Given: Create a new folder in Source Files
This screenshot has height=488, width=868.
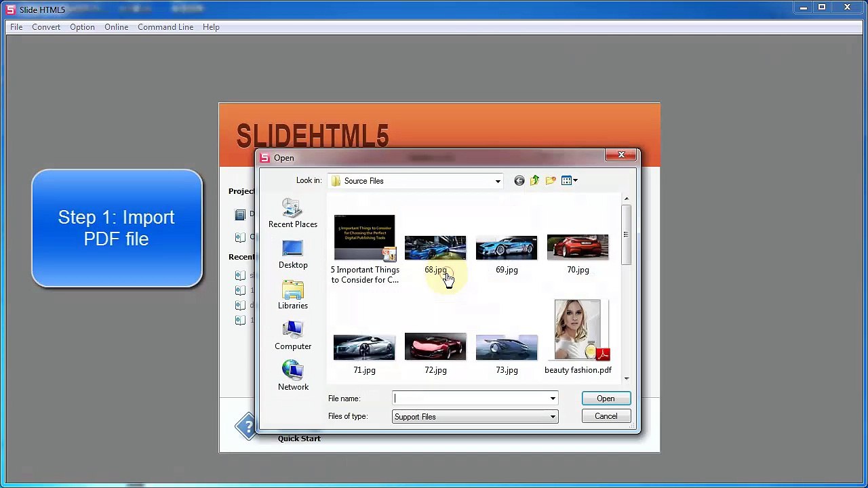Looking at the screenshot, I should point(551,180).
